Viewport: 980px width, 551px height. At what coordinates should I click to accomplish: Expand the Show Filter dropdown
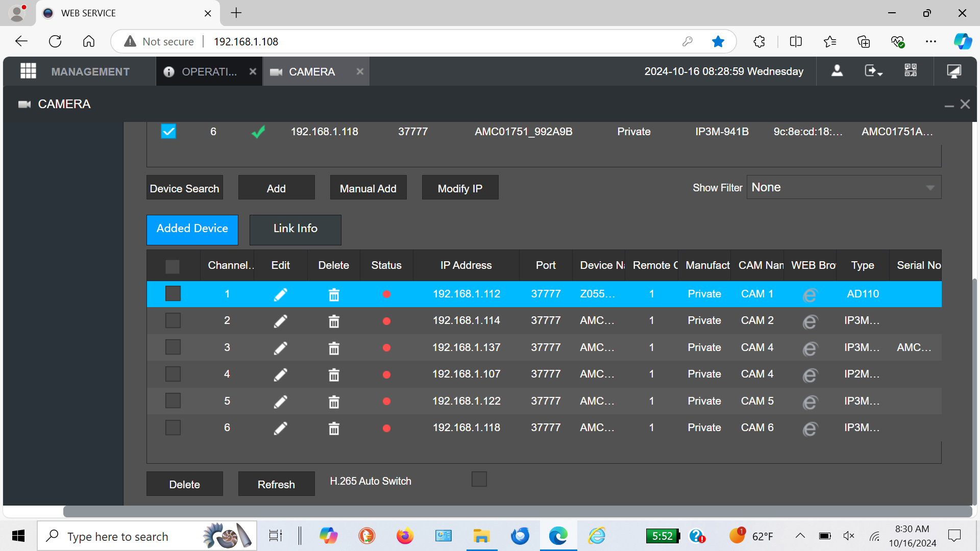(844, 187)
